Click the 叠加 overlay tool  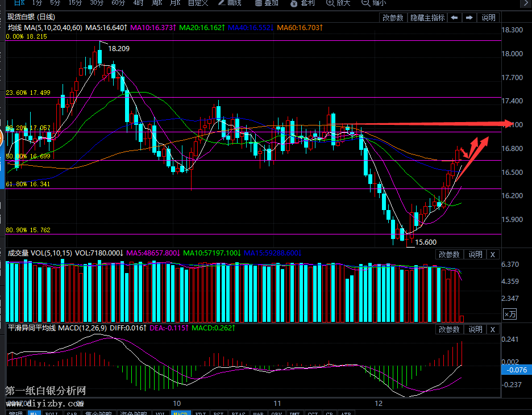click(266, 3)
